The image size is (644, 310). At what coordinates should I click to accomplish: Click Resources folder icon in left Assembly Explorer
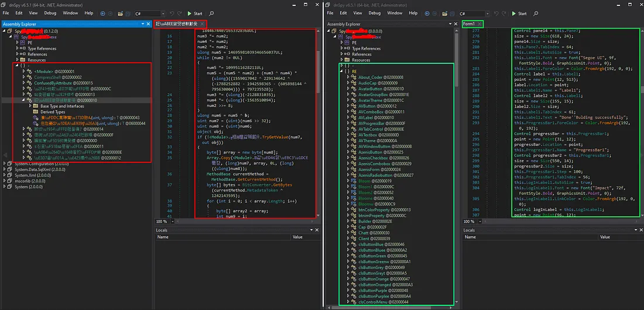[23, 60]
